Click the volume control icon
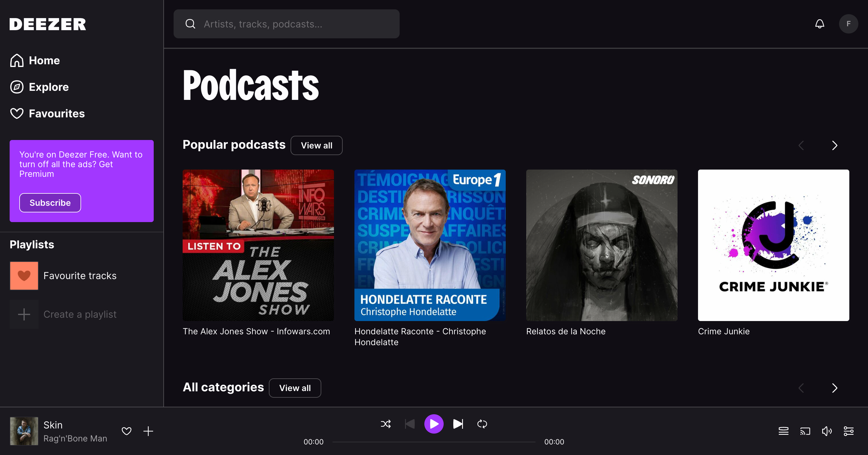This screenshot has width=868, height=455. pyautogui.click(x=827, y=431)
